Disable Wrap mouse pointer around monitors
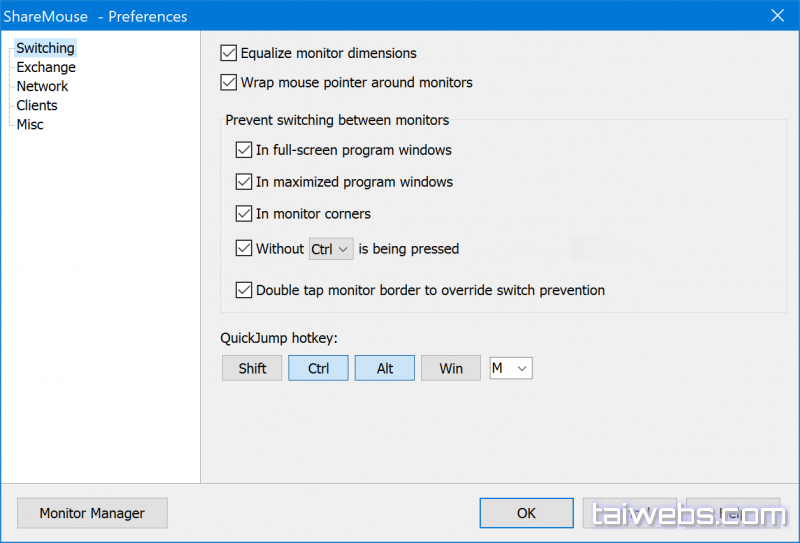Image resolution: width=800 pixels, height=543 pixels. [x=228, y=82]
